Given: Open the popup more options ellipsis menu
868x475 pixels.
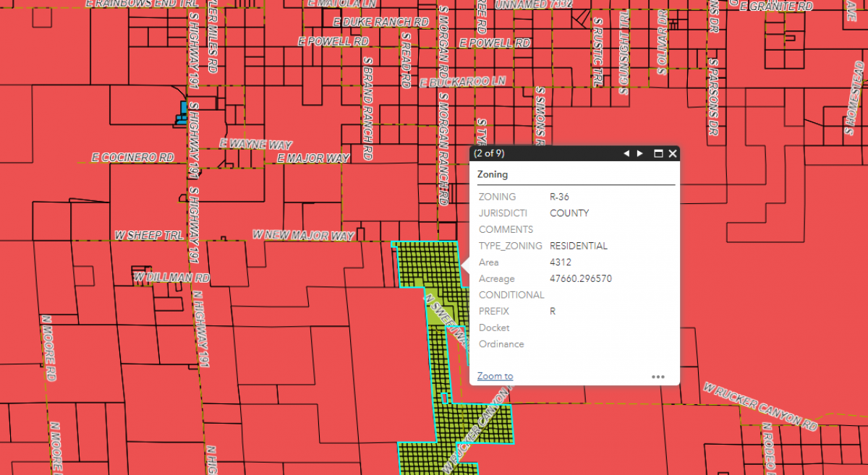Looking at the screenshot, I should coord(658,376).
